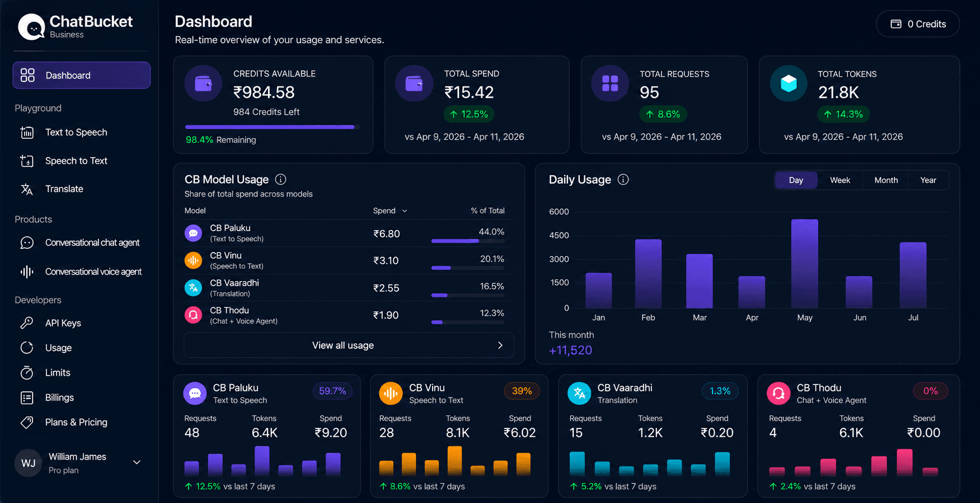Click the View all usage button

[x=349, y=345]
